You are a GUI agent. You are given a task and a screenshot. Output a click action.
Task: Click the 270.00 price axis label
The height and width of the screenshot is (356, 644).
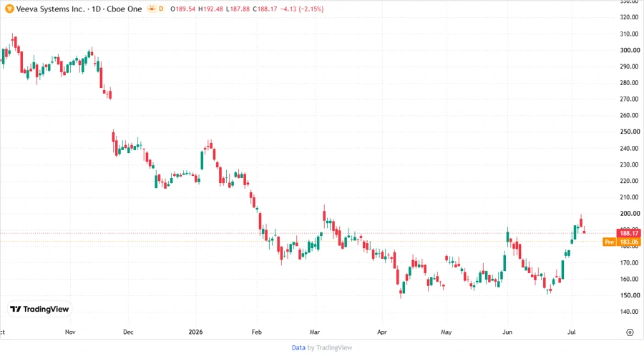(630, 99)
